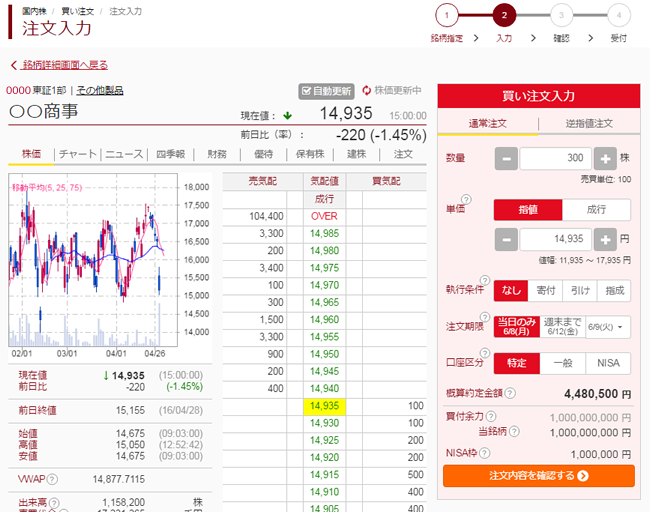Click the quantity input field
Viewport: 650px width, 512px height.
(555, 159)
